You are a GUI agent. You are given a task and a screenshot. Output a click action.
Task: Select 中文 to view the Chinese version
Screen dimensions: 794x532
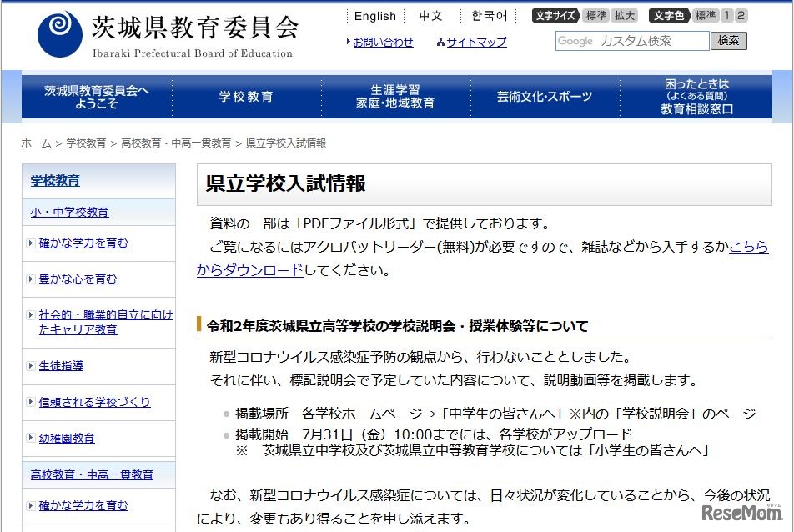coord(430,16)
